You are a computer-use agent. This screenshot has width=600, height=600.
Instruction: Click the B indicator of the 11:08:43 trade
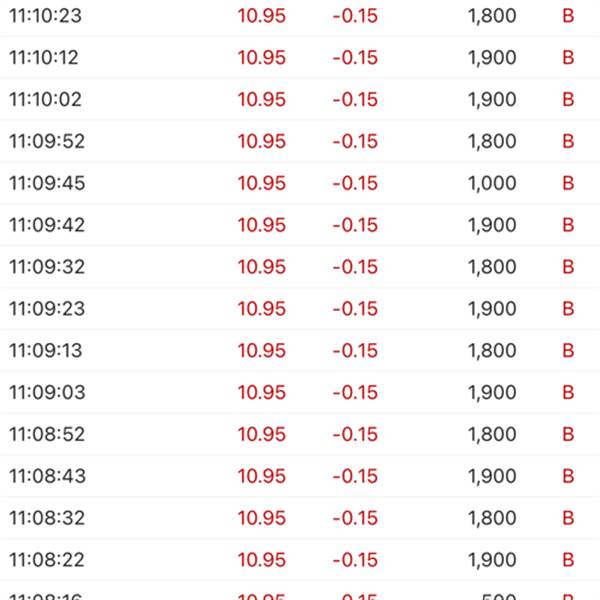click(569, 477)
